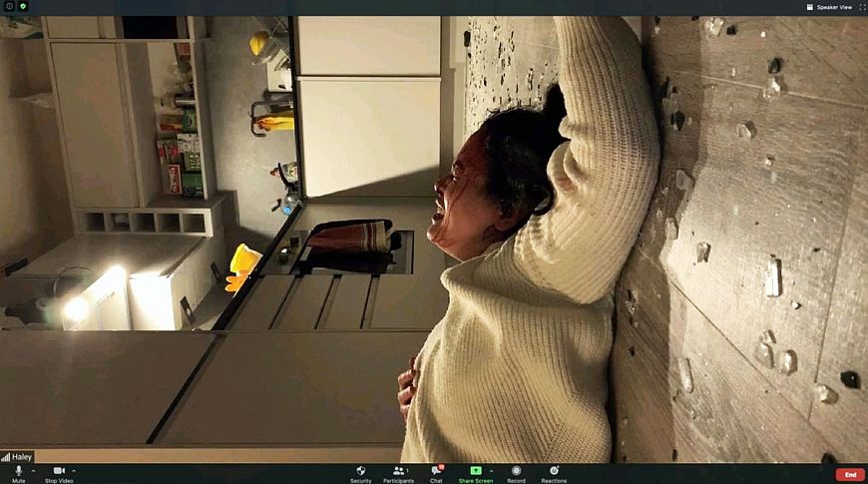The image size is (868, 484).
Task: Expand share options arrow beside Share Screen
Action: [491, 470]
